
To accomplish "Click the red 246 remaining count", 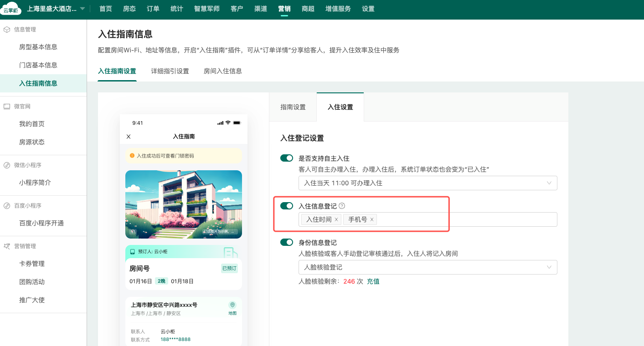I will [x=349, y=281].
